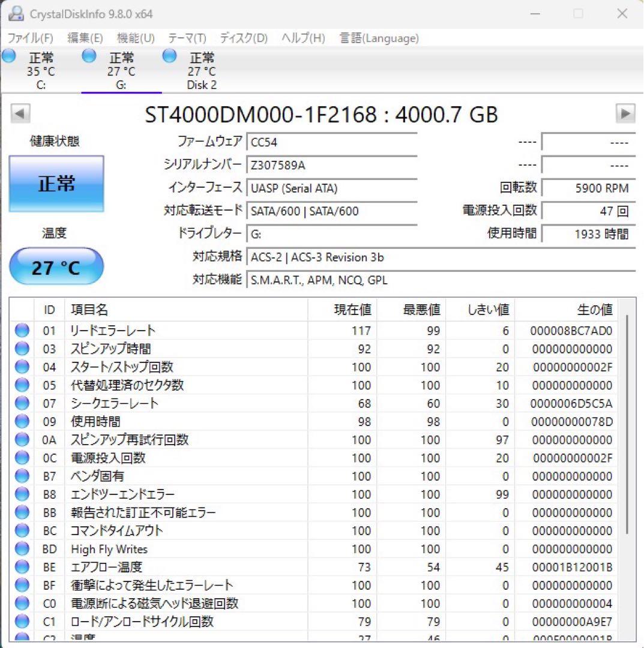Select the リードエラーレート row name

tap(112, 331)
